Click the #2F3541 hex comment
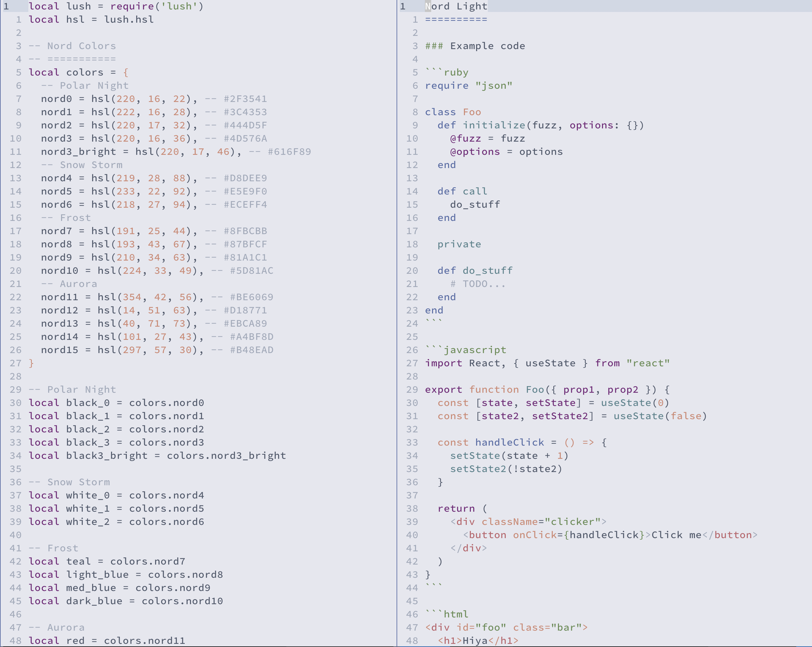812x647 pixels. [245, 99]
